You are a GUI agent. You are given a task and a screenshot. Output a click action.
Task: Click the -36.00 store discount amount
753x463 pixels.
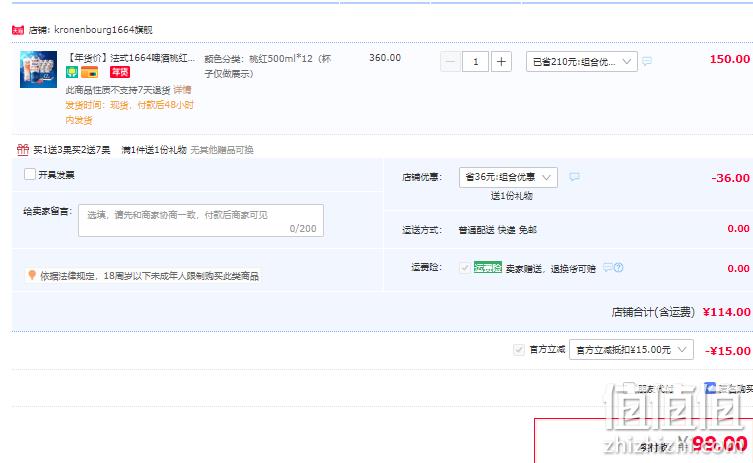(x=730, y=178)
